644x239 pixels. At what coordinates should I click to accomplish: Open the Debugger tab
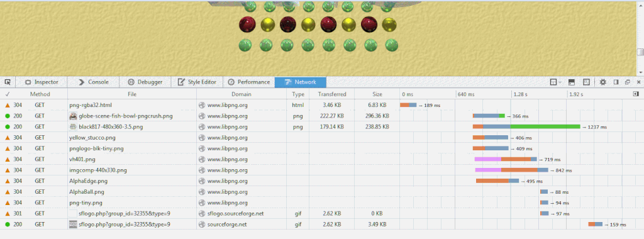145,82
